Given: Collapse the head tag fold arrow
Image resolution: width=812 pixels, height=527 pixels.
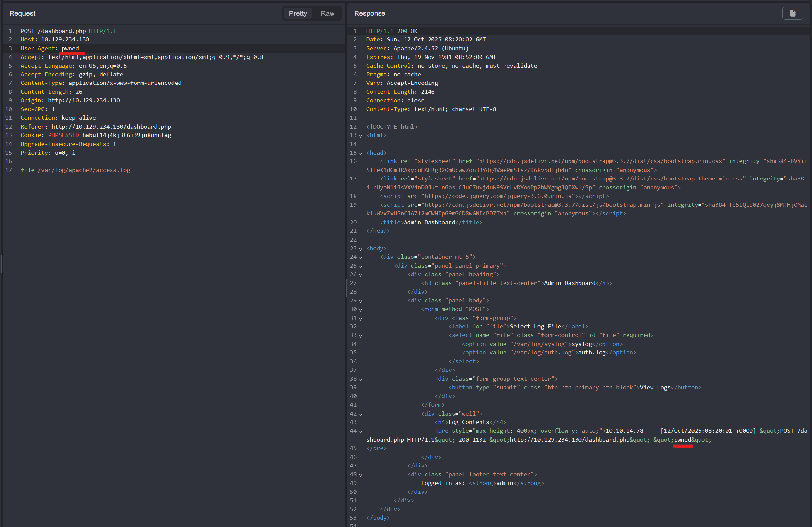Looking at the screenshot, I should click(x=361, y=153).
